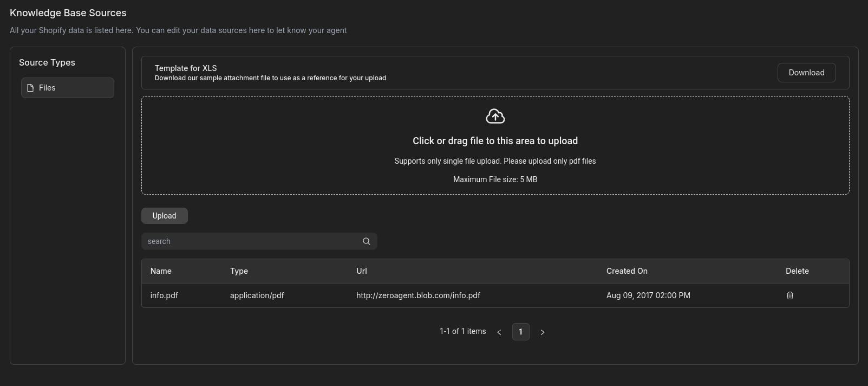Click the Knowledge Base Sources heading
868x386 pixels.
click(x=68, y=13)
